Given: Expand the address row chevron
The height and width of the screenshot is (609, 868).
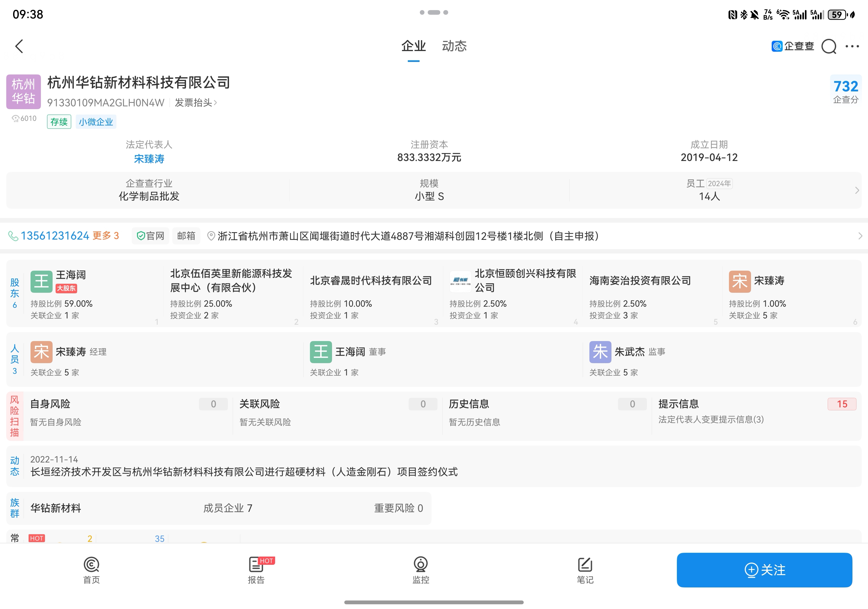Looking at the screenshot, I should click(860, 236).
